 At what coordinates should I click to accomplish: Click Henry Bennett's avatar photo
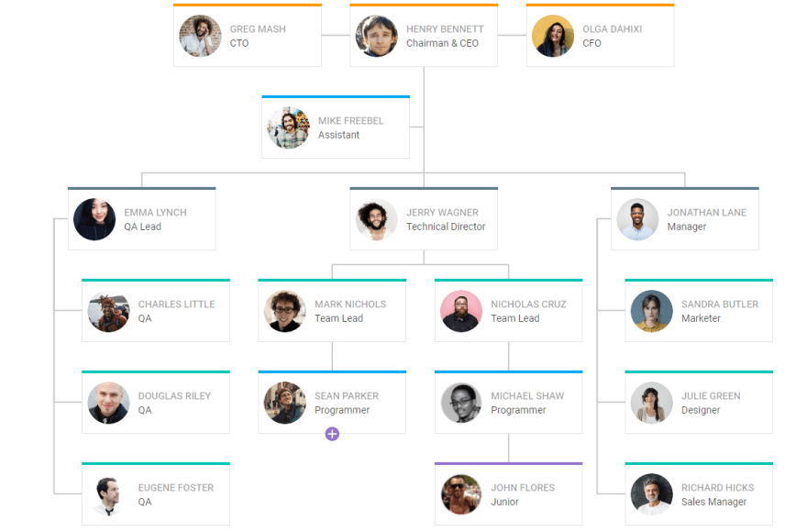pyautogui.click(x=376, y=36)
